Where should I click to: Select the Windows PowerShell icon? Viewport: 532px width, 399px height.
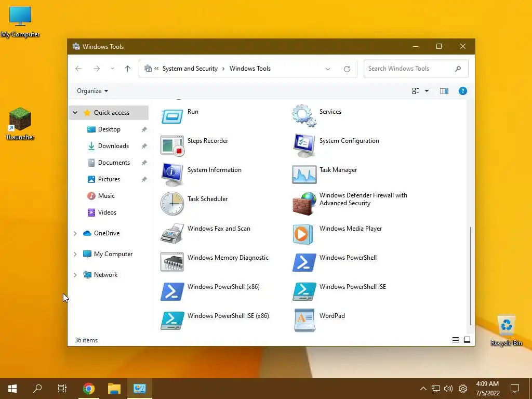(304, 262)
